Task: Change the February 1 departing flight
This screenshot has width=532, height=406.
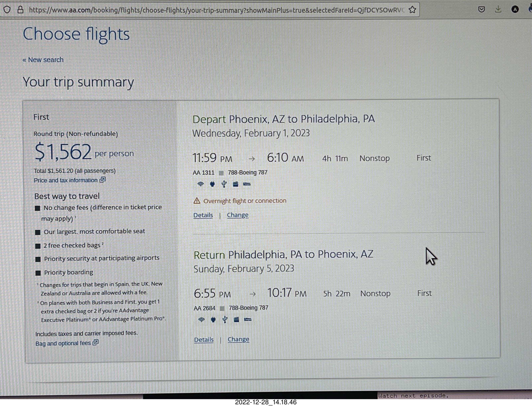Action: coord(238,215)
